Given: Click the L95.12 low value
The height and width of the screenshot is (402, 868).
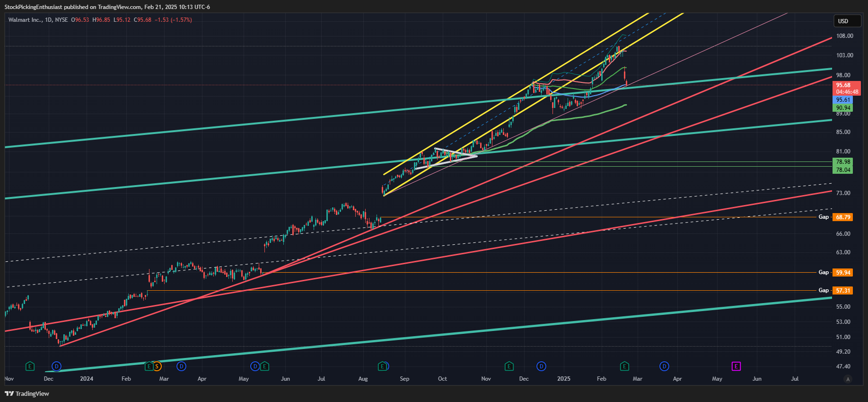Looking at the screenshot, I should pos(122,20).
